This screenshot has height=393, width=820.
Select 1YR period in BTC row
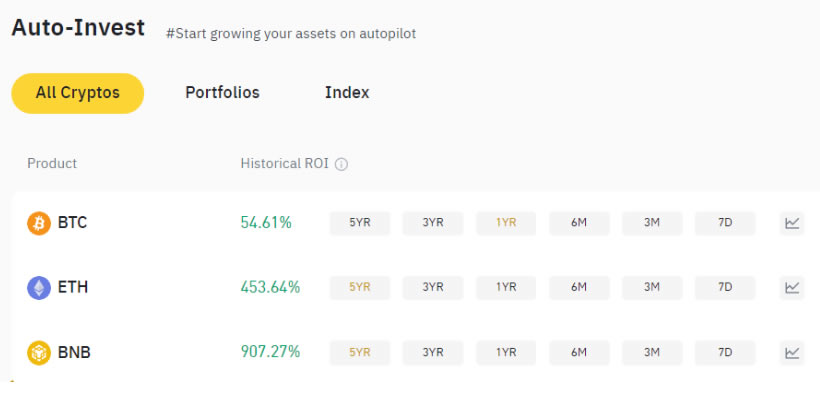tap(506, 223)
